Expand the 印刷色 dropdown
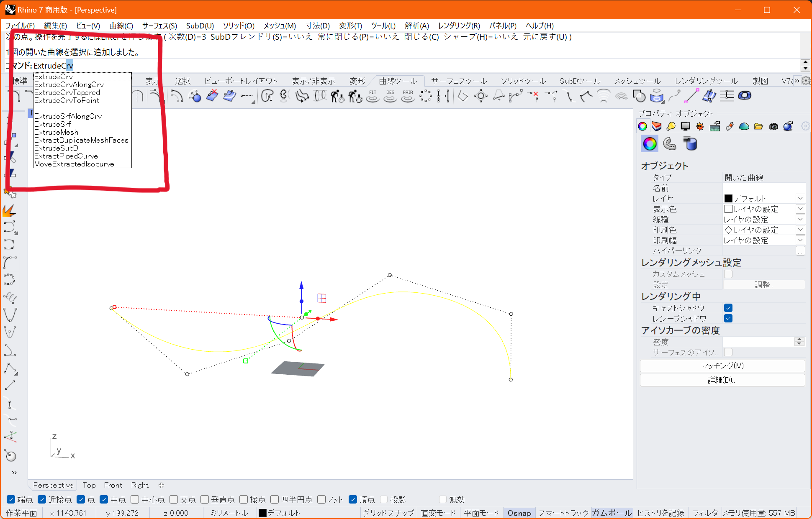 point(800,230)
